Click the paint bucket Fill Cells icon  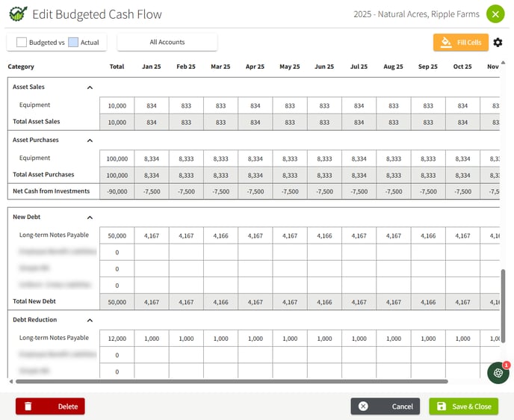click(446, 43)
